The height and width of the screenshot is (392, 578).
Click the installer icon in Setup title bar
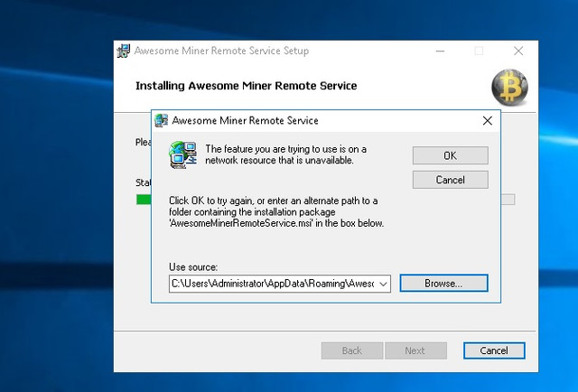(124, 51)
